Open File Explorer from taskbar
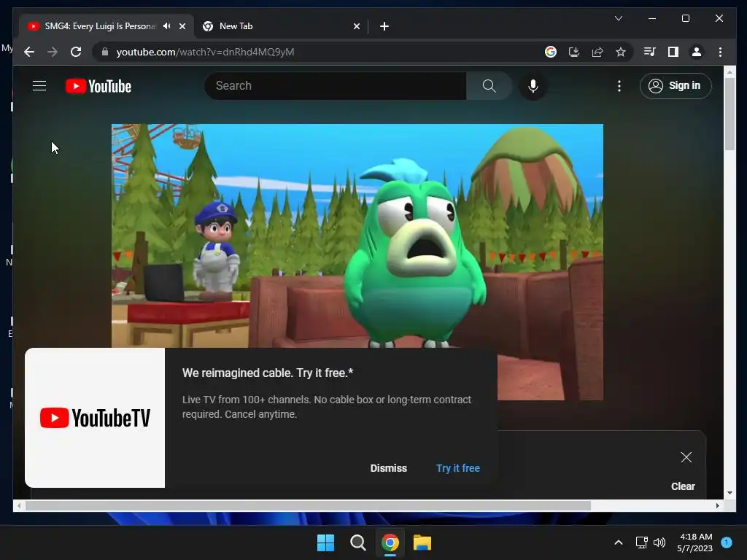 tap(422, 542)
